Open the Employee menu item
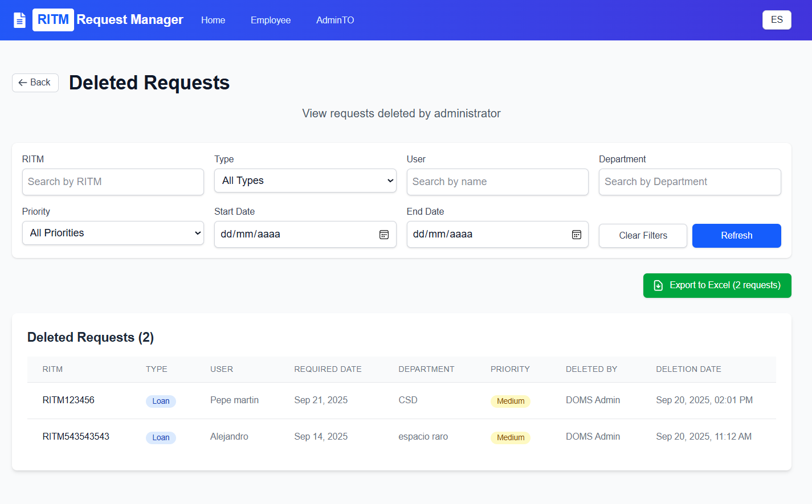812x504 pixels. coord(271,20)
